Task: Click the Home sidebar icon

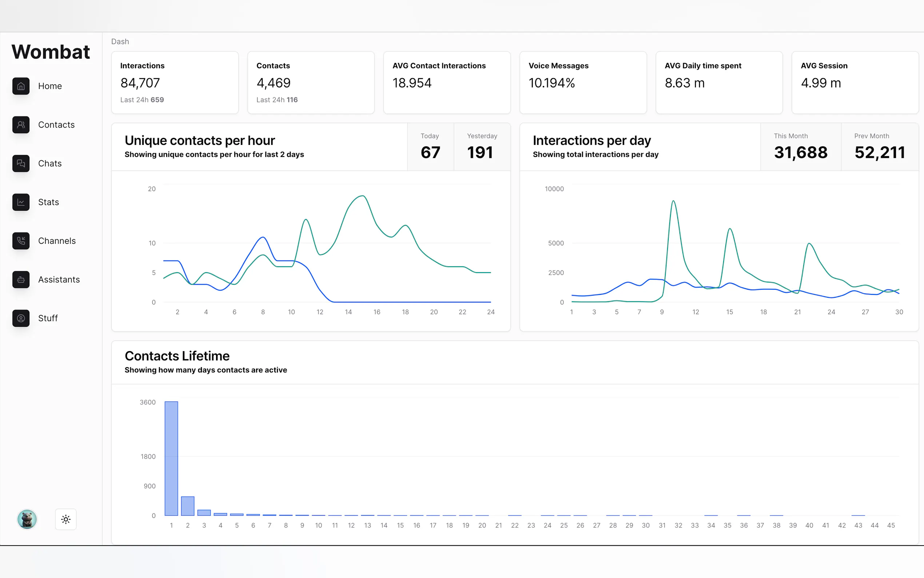Action: 21,86
